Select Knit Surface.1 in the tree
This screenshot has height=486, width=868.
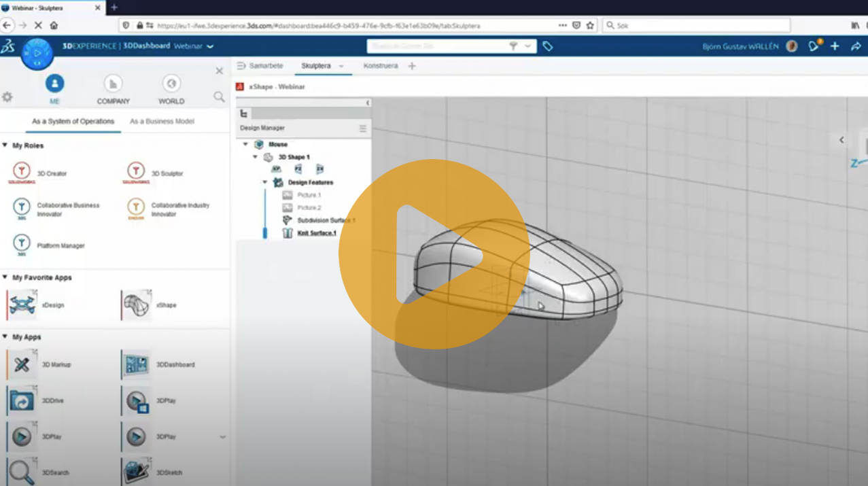pos(316,233)
